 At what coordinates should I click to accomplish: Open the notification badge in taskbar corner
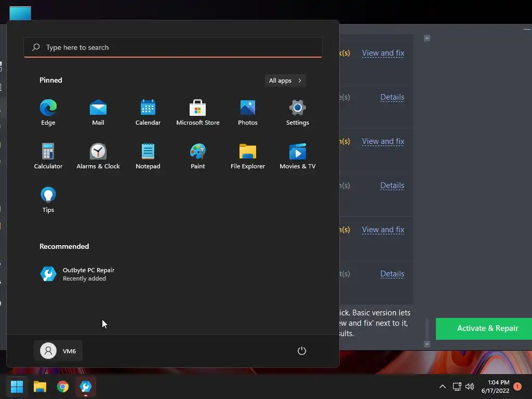click(517, 387)
